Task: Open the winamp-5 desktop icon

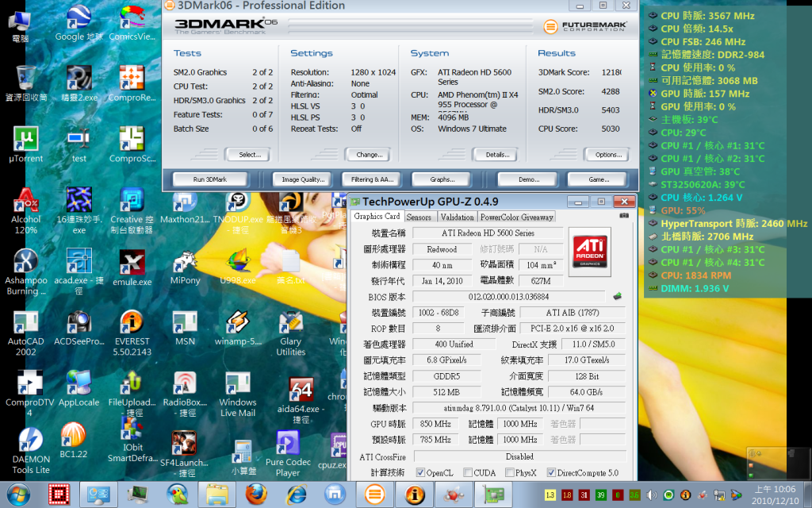Action: pos(238,328)
